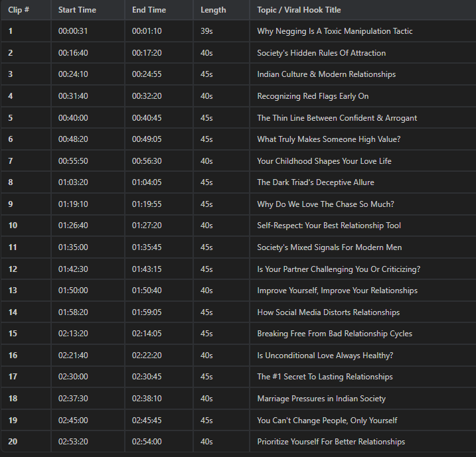Screen dimensions: 476x457
Task: Select title 'Marriage Pressures in Indian Society'
Action: 321,398
